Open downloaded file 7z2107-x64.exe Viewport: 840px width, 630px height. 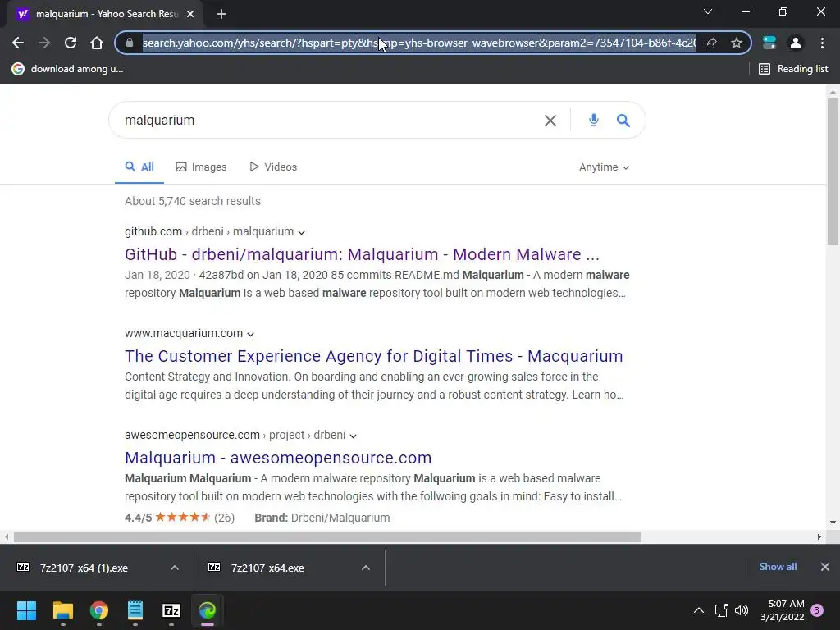pos(257,568)
